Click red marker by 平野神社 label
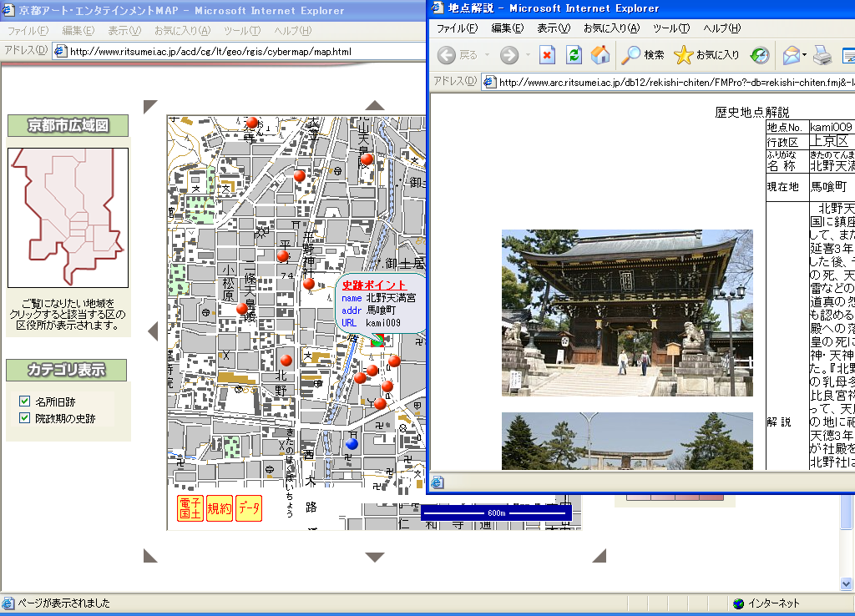This screenshot has height=616, width=855. coord(309,284)
